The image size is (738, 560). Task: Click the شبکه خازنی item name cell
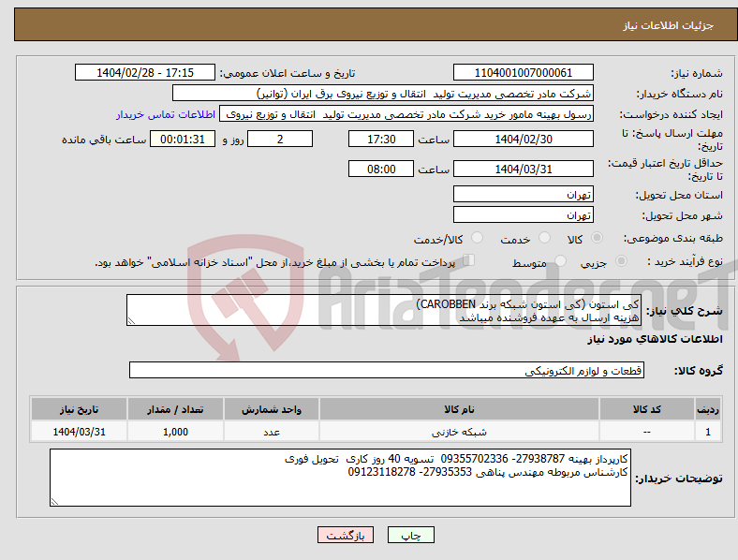coord(459,432)
